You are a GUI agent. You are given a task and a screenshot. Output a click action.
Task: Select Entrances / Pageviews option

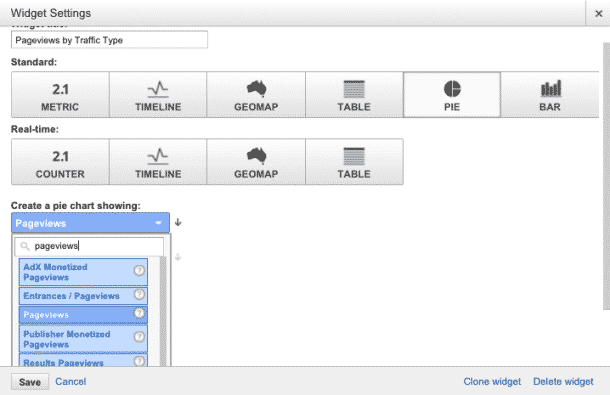click(83, 296)
